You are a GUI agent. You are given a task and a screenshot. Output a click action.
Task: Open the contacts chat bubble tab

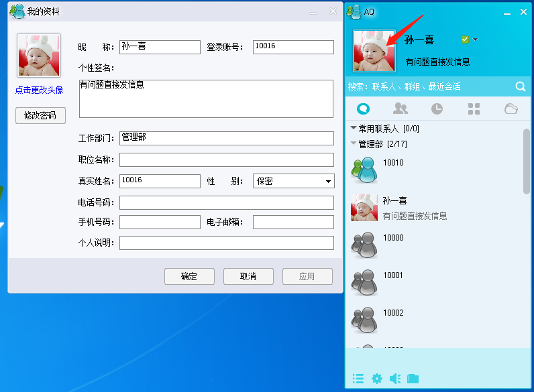363,109
